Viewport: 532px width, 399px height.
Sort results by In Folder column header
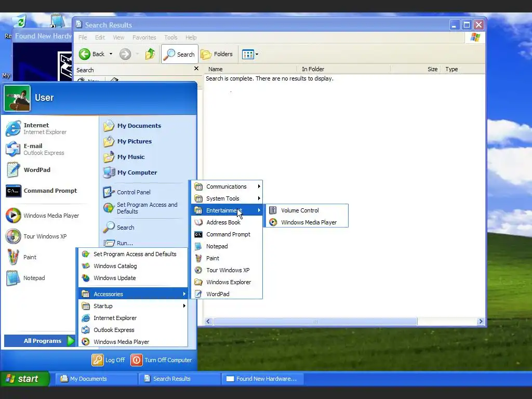pyautogui.click(x=344, y=69)
